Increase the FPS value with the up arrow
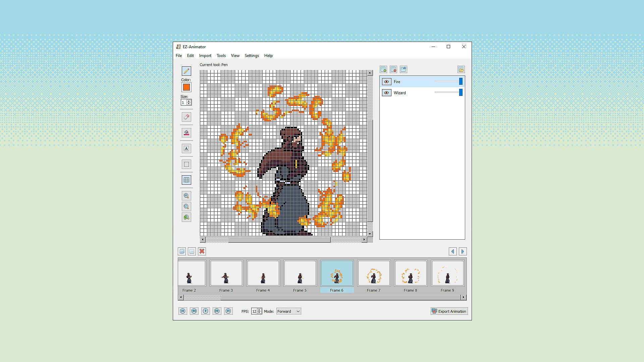644x362 pixels. (259, 310)
